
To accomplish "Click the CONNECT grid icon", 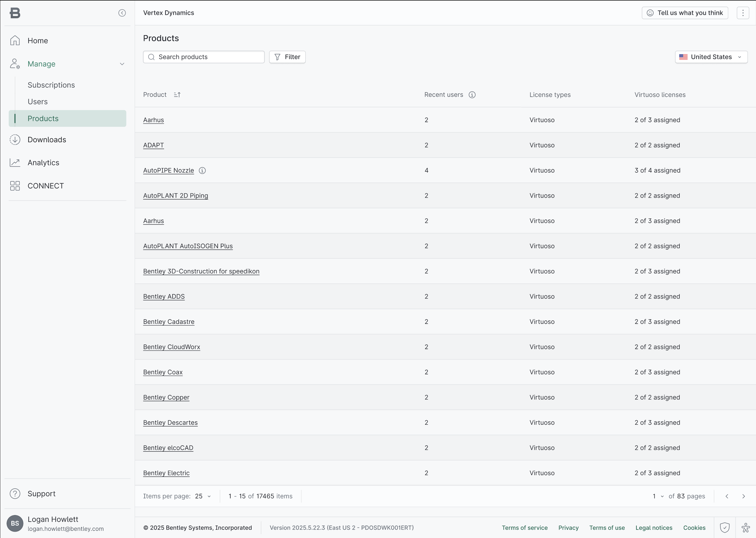I will (x=15, y=186).
